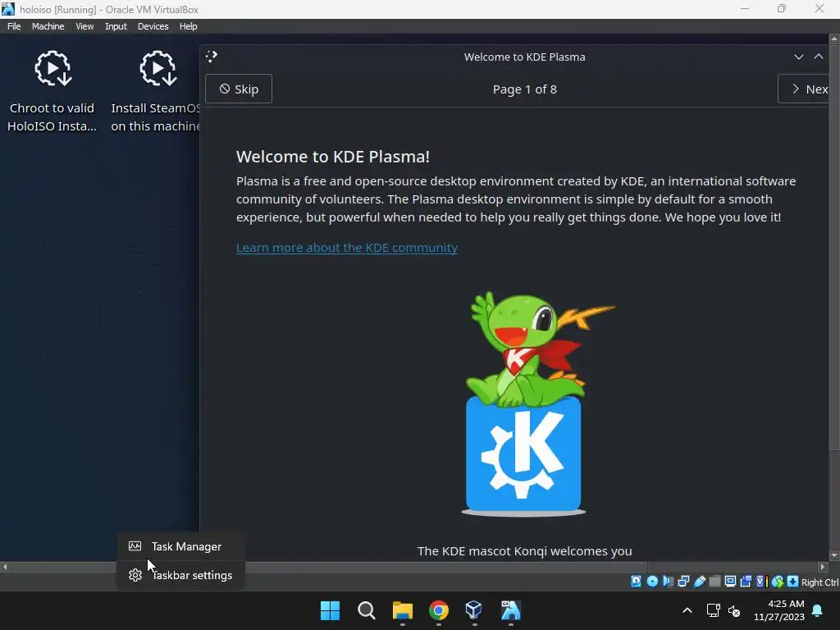Click the scroll-up arrow of vertical scrollbar

pyautogui.click(x=834, y=39)
